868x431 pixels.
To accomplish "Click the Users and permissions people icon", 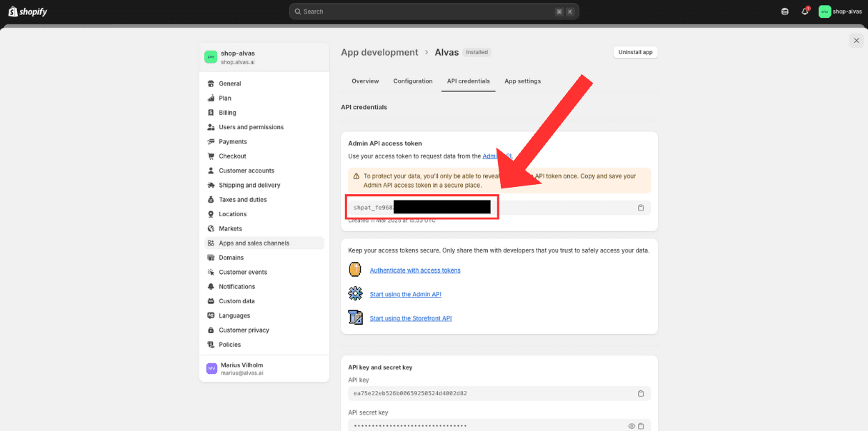I will coord(211,127).
